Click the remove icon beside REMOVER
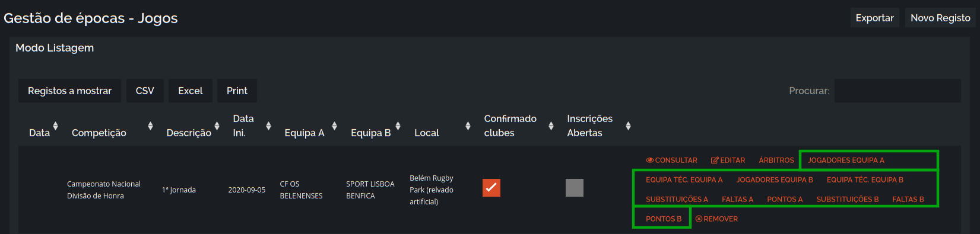 (x=699, y=219)
